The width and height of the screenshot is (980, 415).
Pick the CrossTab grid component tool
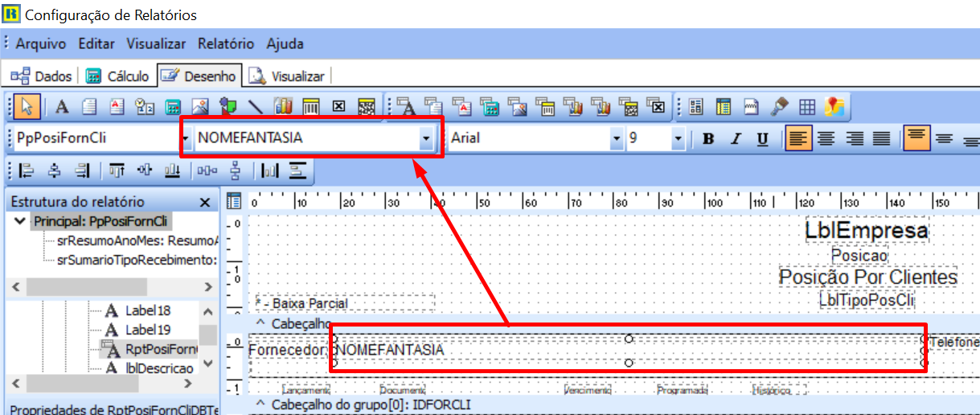807,105
